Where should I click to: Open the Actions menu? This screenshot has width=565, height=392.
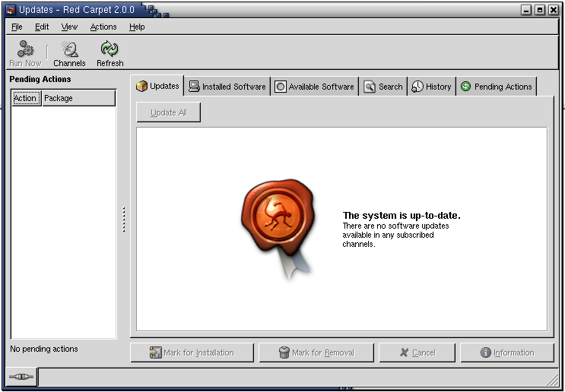tap(103, 27)
